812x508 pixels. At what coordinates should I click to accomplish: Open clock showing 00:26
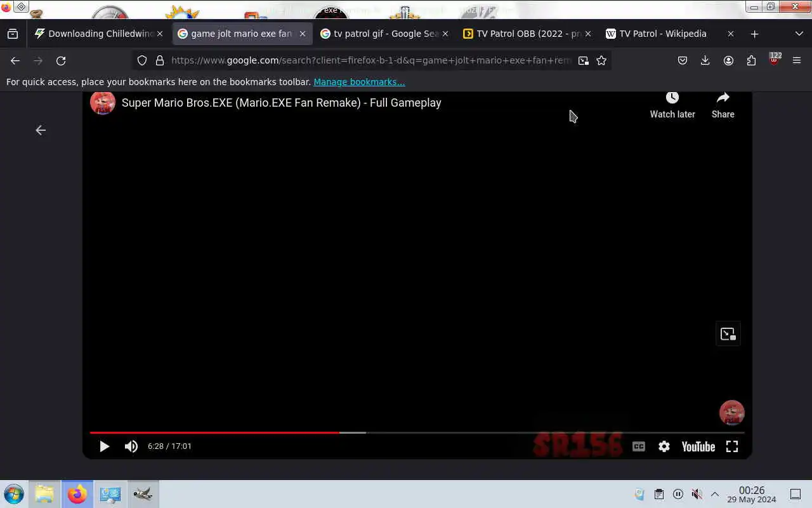[752, 494]
